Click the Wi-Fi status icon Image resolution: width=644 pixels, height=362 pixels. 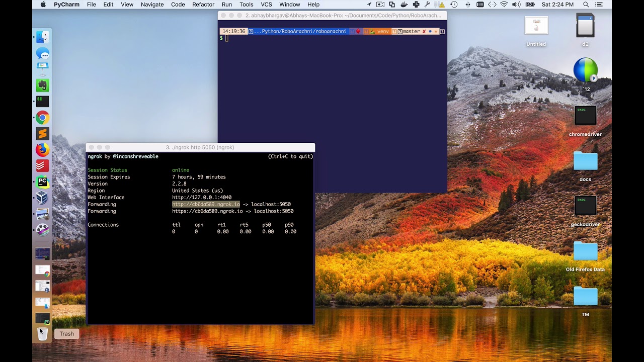click(x=504, y=5)
